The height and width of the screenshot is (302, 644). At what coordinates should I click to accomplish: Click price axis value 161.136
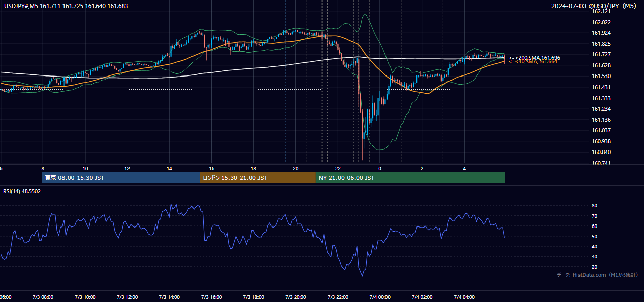(x=601, y=120)
